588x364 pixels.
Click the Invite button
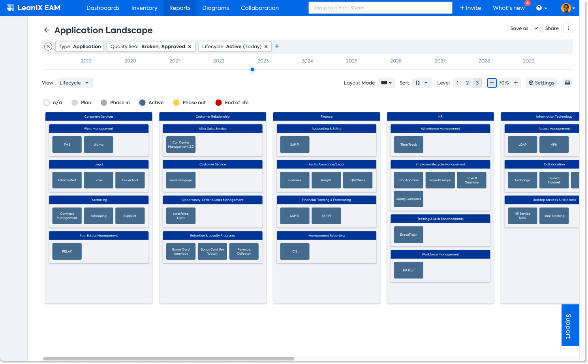[x=470, y=8]
